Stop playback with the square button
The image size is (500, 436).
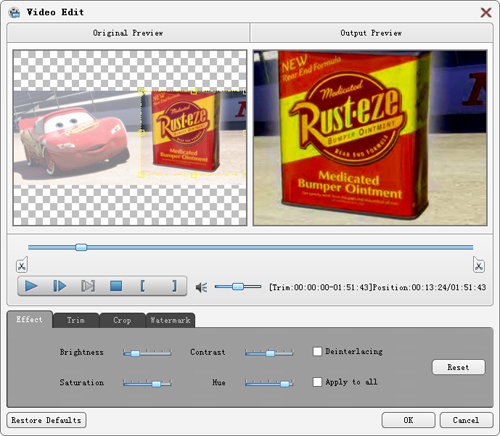coord(116,286)
